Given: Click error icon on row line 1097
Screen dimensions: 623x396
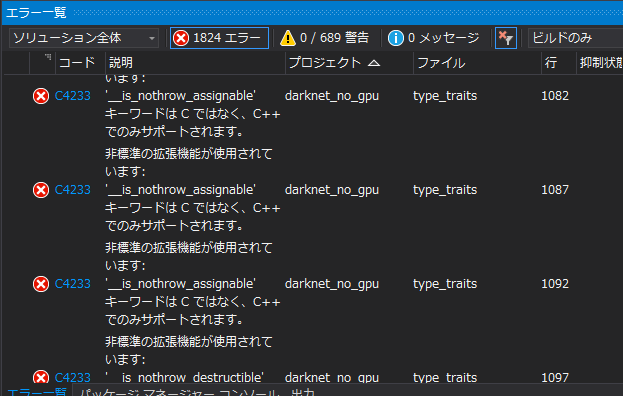Looking at the screenshot, I should coord(41,377).
